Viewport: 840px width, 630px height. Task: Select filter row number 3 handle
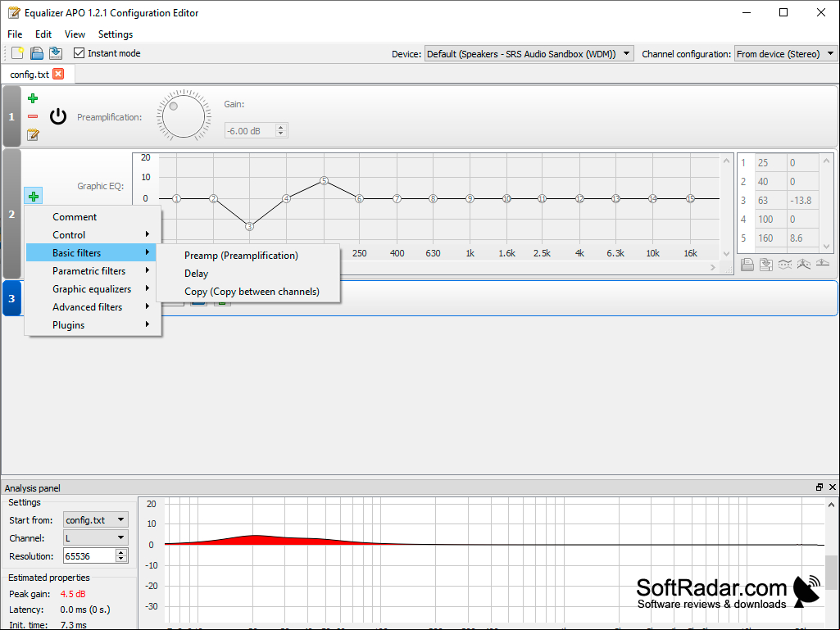[11, 298]
